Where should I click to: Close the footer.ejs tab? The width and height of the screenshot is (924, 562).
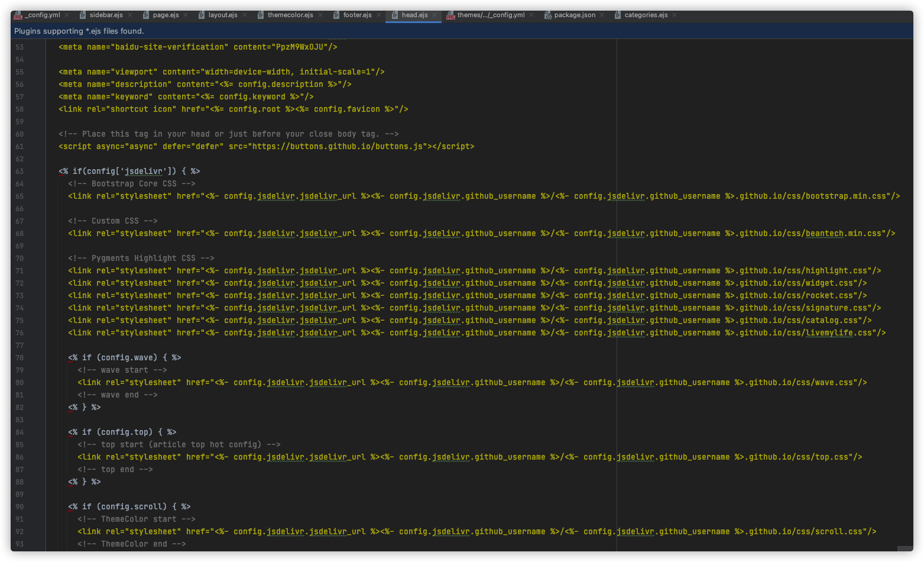(x=379, y=15)
